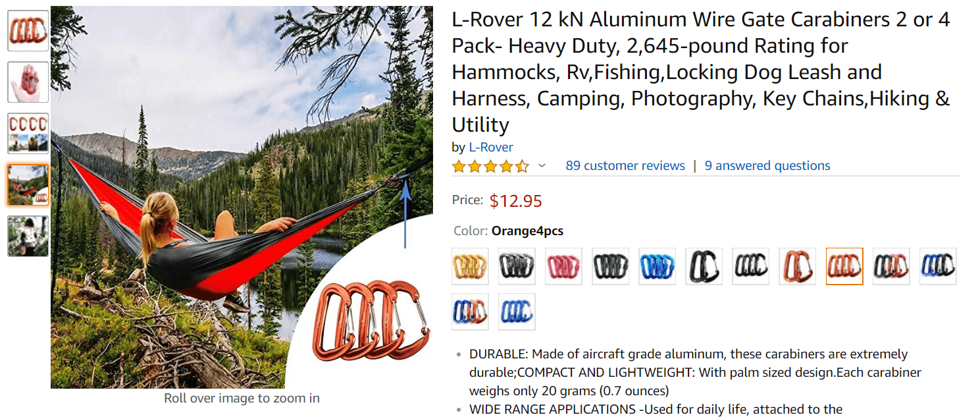The height and width of the screenshot is (417, 980).
Task: Open 9 answered questions link
Action: [x=767, y=166]
